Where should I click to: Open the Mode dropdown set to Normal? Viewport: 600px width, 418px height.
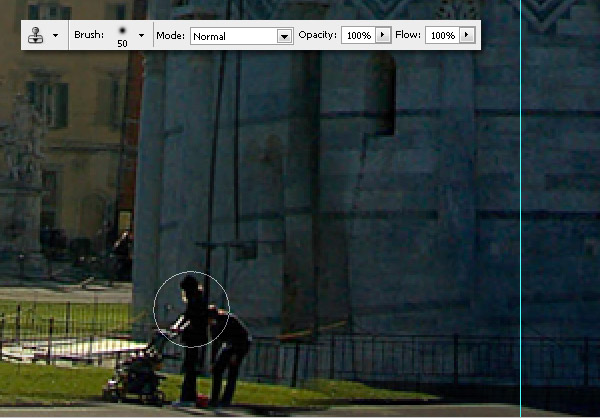pyautogui.click(x=242, y=36)
